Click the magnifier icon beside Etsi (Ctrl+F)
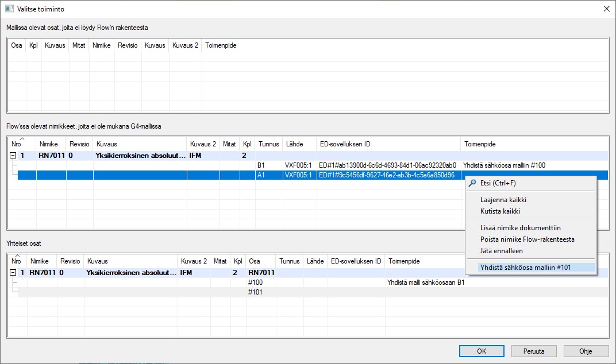This screenshot has height=364, width=616. pyautogui.click(x=472, y=183)
